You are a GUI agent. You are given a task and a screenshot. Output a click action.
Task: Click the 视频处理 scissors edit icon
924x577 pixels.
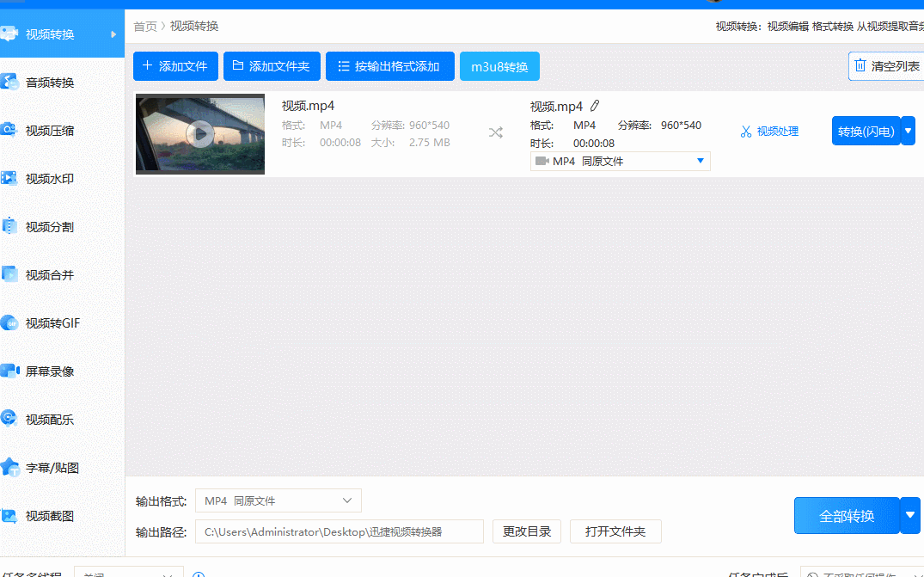point(771,131)
